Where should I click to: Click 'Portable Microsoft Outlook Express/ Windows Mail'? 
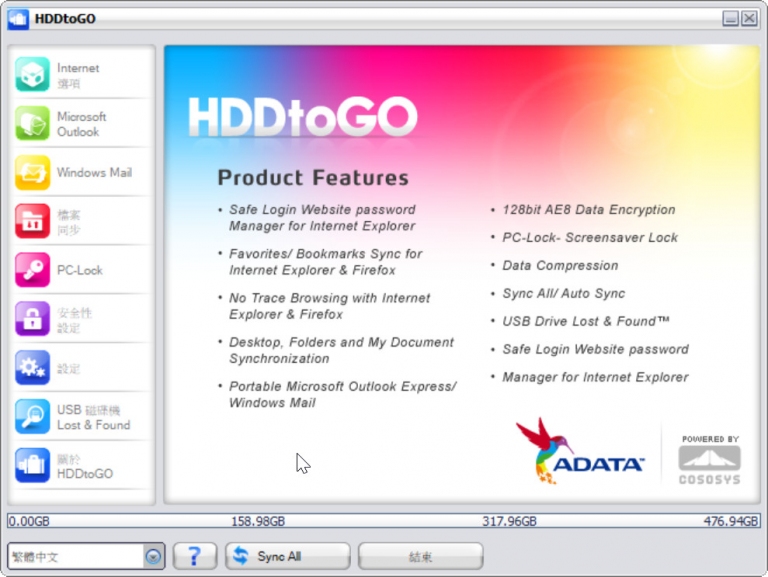(x=342, y=394)
